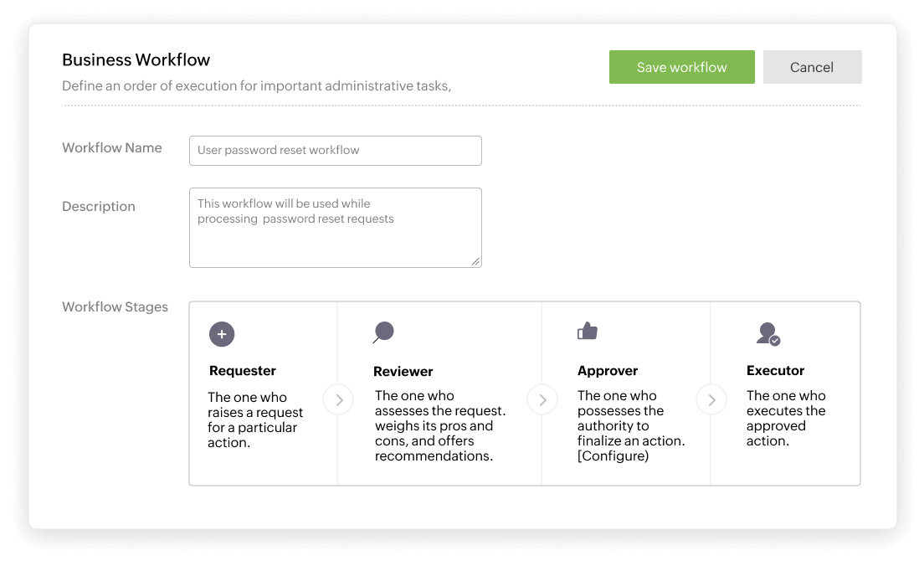924x561 pixels.
Task: Click the Executor stage card
Action: [784, 394]
